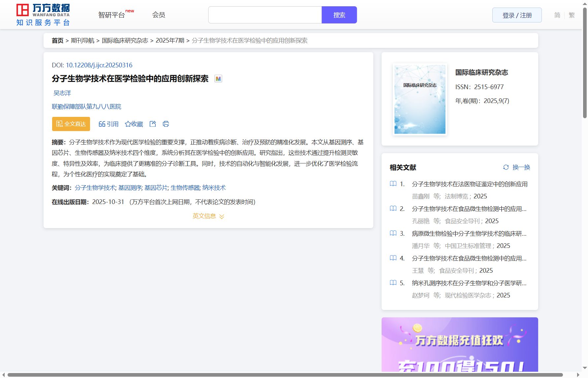Click the M badge next to article title

coord(218,79)
